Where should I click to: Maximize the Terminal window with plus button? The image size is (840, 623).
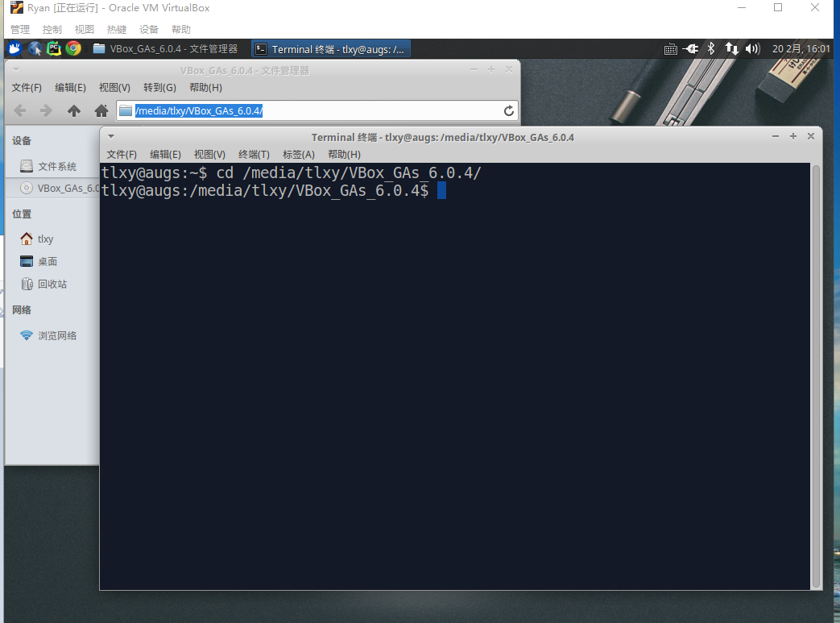(x=792, y=136)
